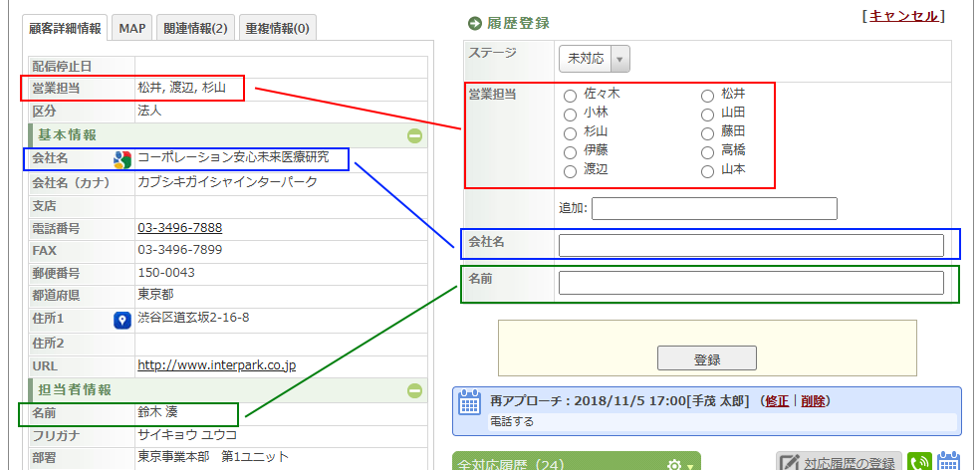Click the 登録 button
The width and height of the screenshot is (980, 470).
point(706,358)
